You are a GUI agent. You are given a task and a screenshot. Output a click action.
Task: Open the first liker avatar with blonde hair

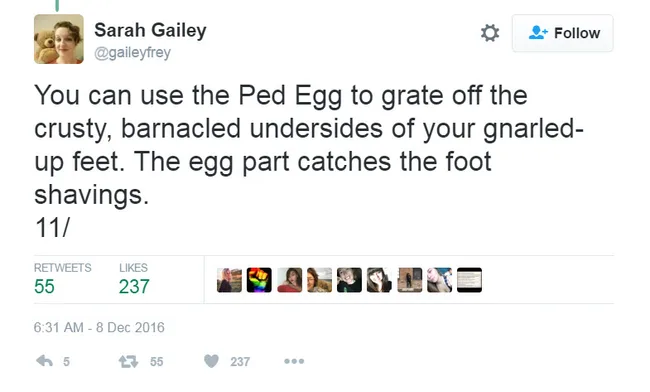pos(229,280)
